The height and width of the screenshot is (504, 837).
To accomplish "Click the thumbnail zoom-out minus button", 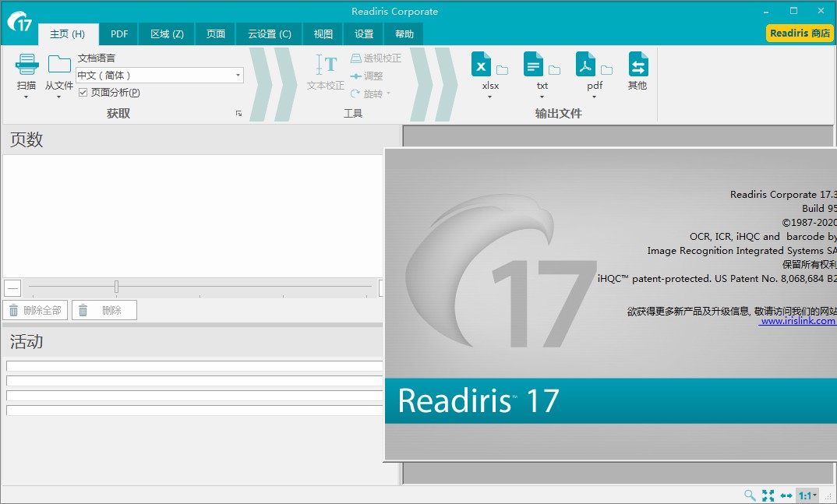I will tap(12, 288).
